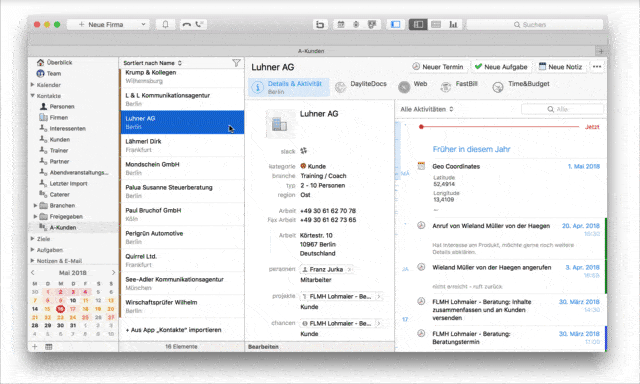Create a Neuer Termin

438,67
